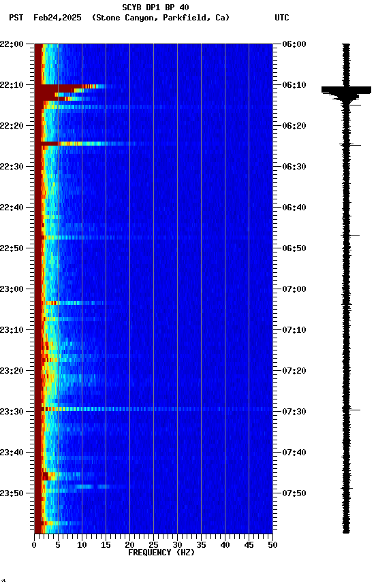The height and width of the screenshot is (588, 376).
Task: Click the '07:30' UTC time label
Action: (294, 412)
